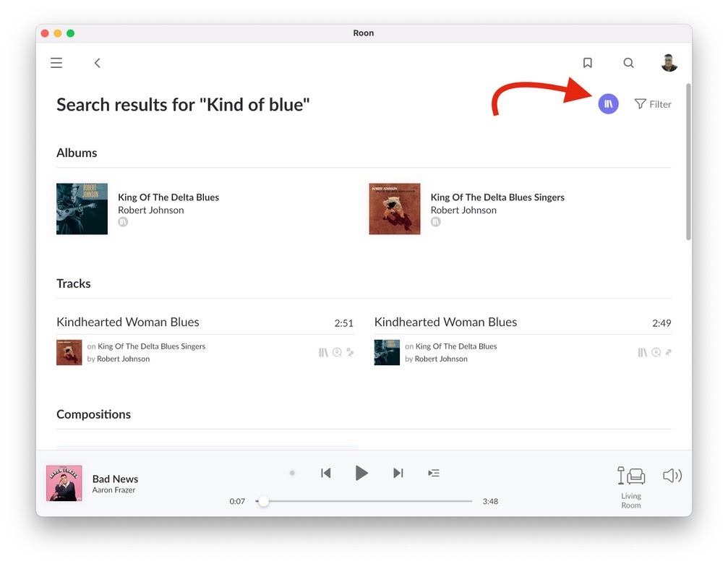Click the King Of The Delta Blues Singers album title
728x564 pixels.
tap(497, 197)
